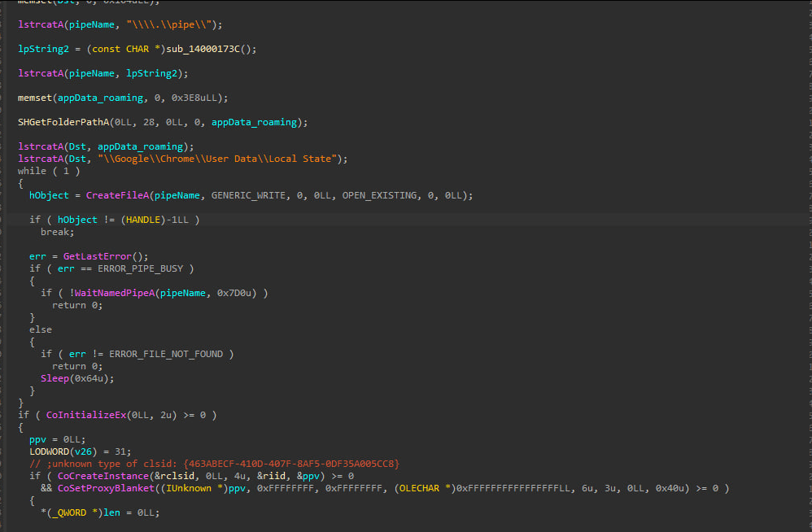Click the CreateFileA function name
This screenshot has width=812, height=532.
[x=117, y=195]
